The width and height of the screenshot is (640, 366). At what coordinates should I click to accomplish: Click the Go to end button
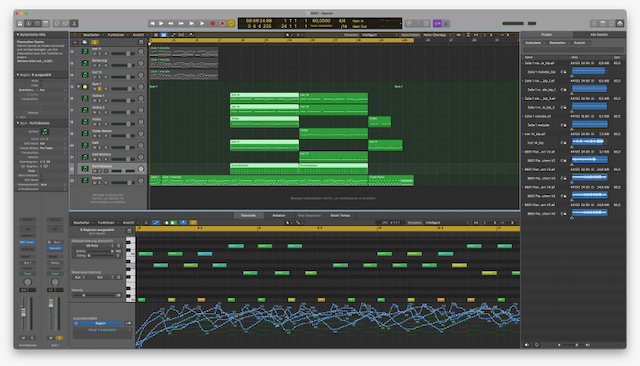191,24
